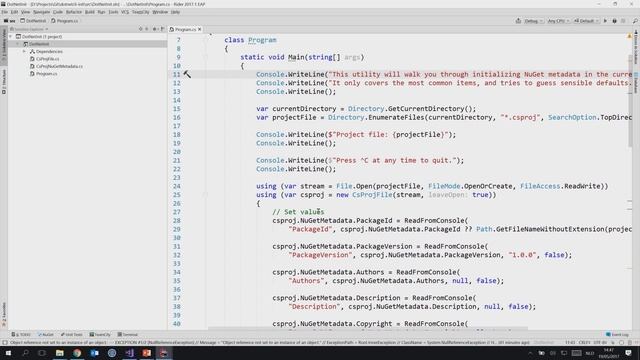Screen dimensions: 640x360
Task: Close the Program.cs editor tab
Action: [200, 29]
